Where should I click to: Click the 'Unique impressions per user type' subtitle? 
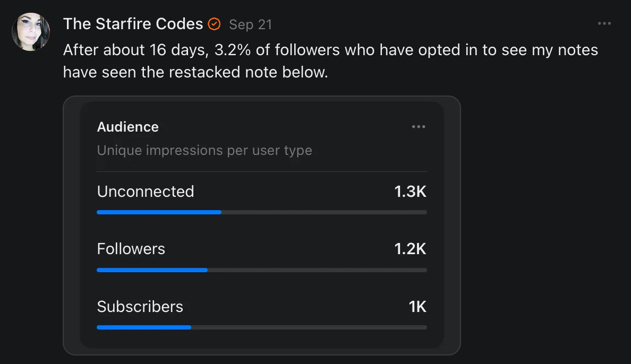pyautogui.click(x=204, y=150)
